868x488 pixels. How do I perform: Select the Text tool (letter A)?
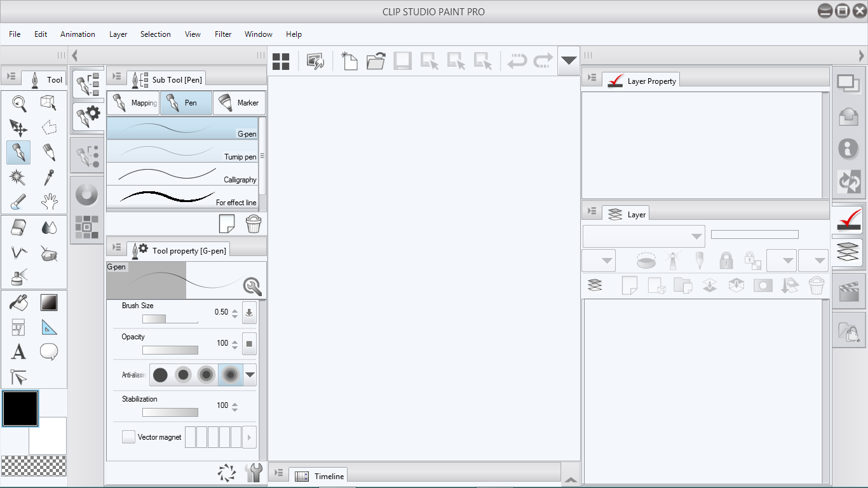pos(19,351)
